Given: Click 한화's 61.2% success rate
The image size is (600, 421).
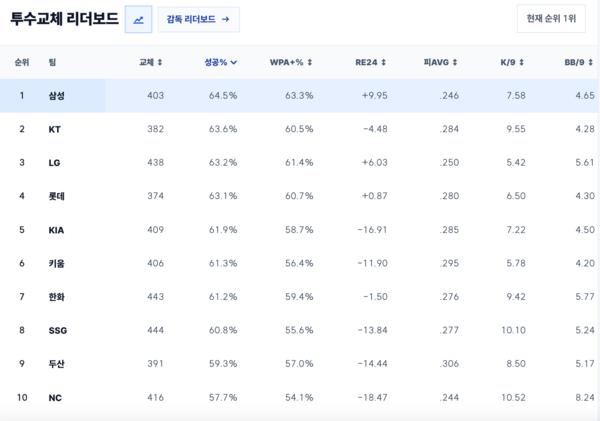Looking at the screenshot, I should [x=223, y=297].
